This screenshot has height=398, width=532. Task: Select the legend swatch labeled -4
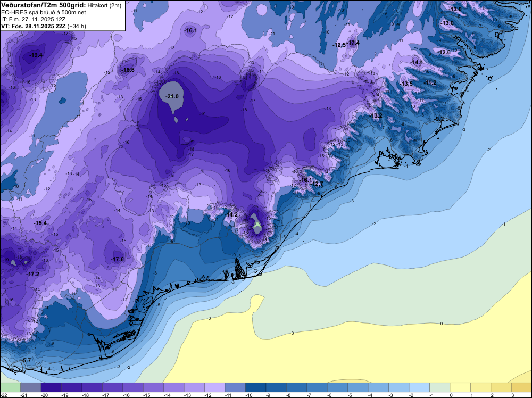point(379,387)
